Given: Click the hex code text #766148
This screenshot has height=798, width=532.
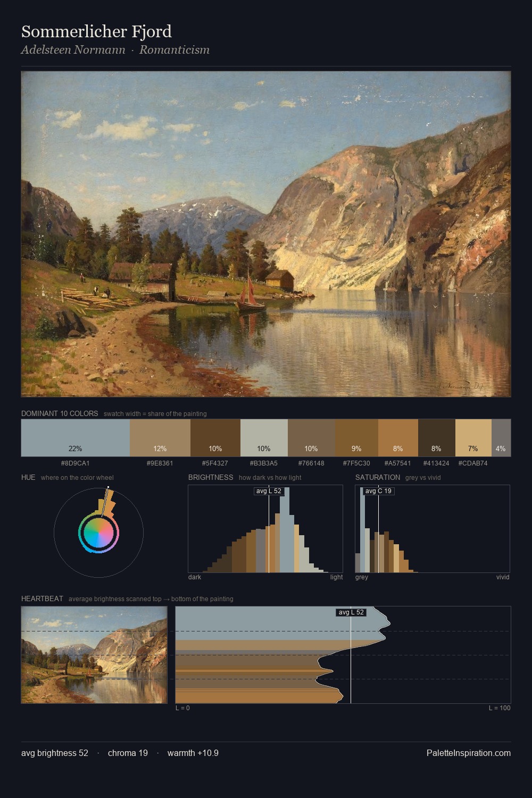Looking at the screenshot, I should [311, 463].
